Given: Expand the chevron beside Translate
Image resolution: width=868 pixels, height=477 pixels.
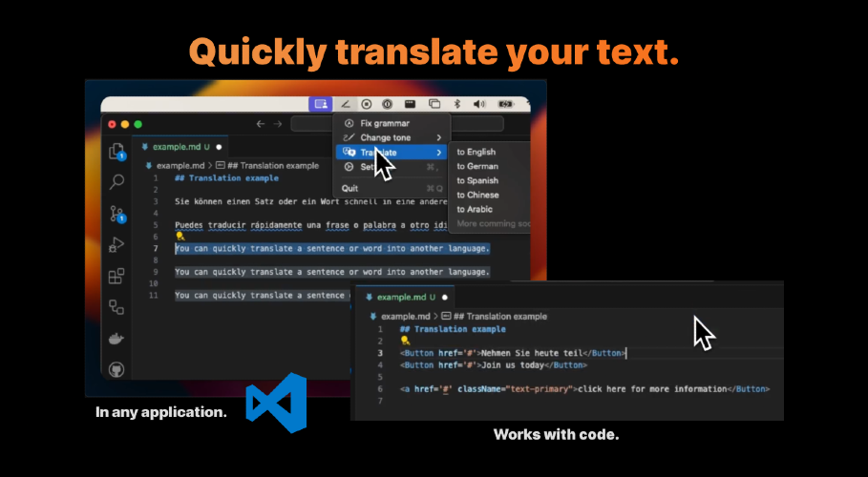Looking at the screenshot, I should 439,153.
